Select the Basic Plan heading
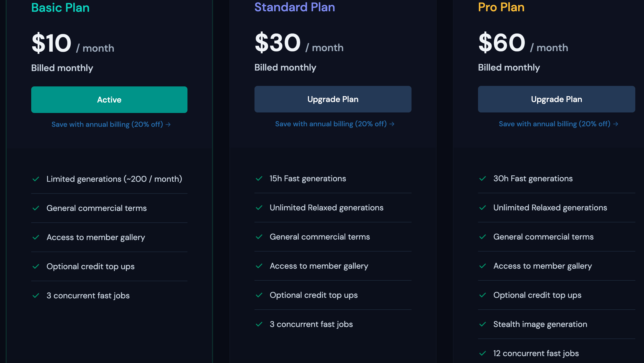Viewport: 644px width, 363px height. click(x=60, y=8)
